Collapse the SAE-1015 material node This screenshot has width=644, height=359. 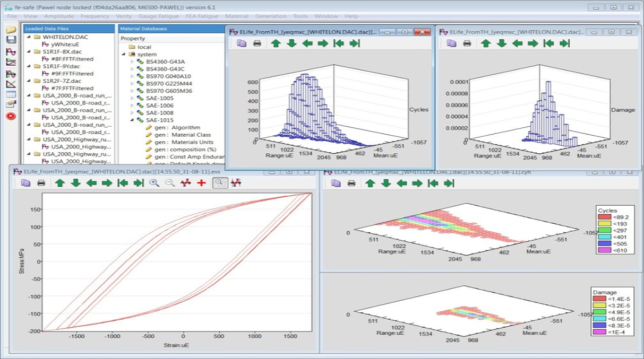132,120
